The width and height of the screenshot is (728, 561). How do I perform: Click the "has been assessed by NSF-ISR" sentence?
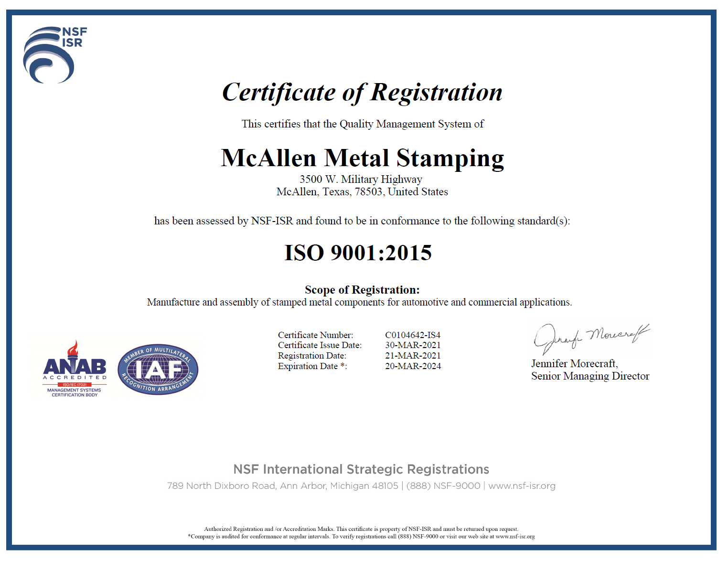362,221
